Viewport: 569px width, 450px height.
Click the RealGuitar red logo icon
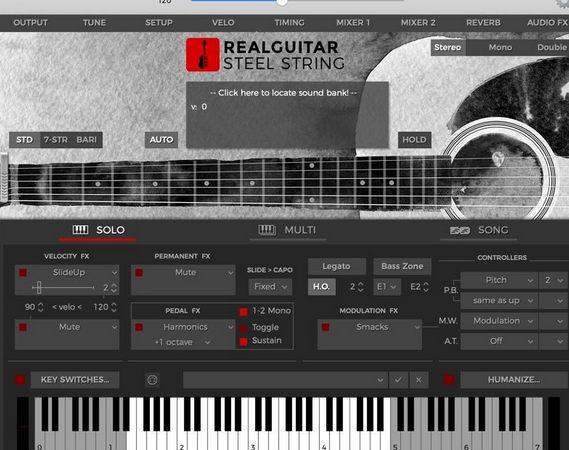pos(203,55)
